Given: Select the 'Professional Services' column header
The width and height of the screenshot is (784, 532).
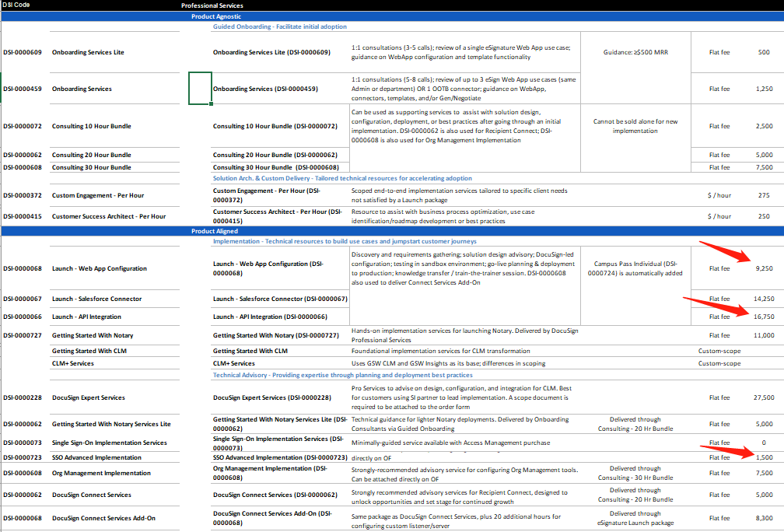Looking at the screenshot, I should [212, 5].
